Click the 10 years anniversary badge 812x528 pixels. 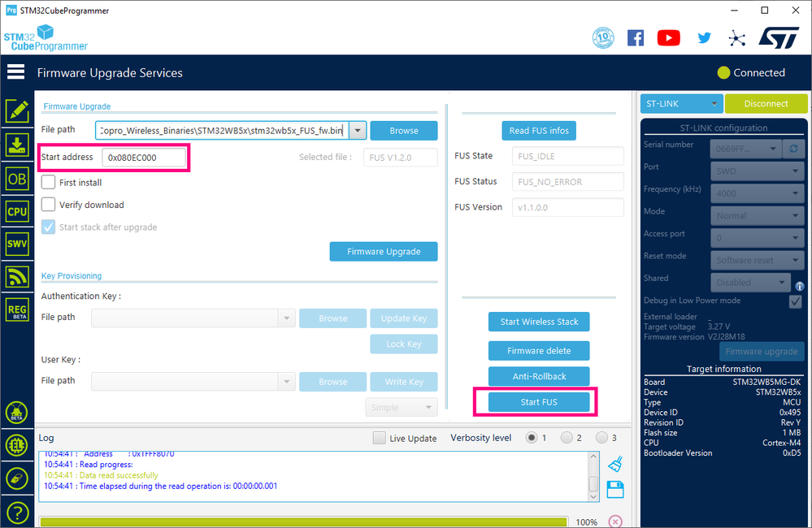pyautogui.click(x=603, y=38)
